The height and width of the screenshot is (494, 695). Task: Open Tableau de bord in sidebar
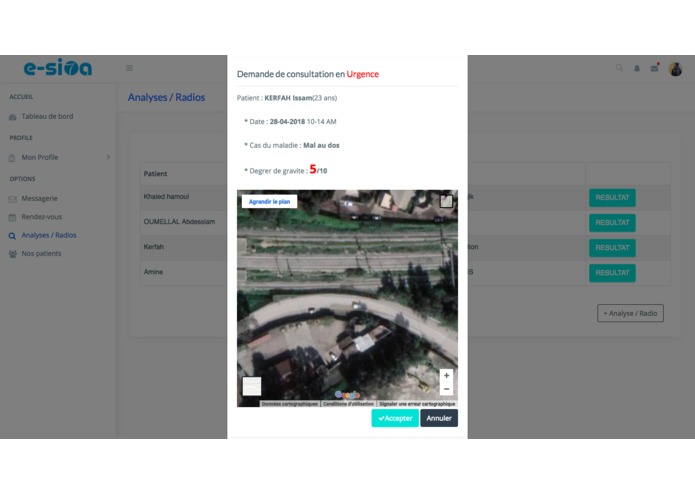pos(47,117)
